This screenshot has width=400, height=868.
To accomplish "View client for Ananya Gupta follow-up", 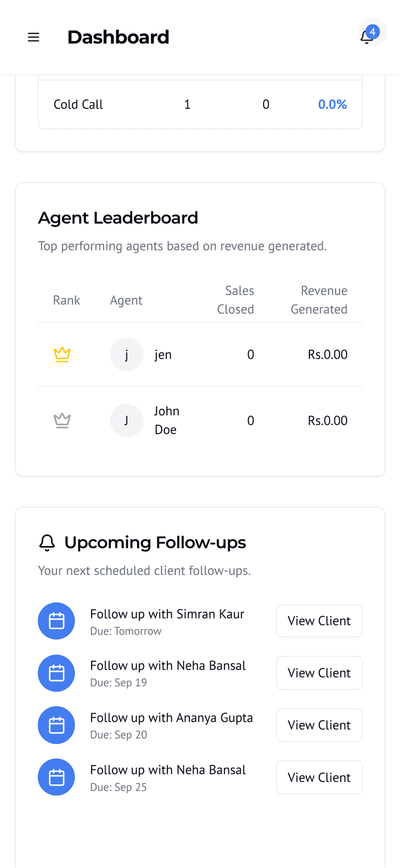I will tap(319, 725).
